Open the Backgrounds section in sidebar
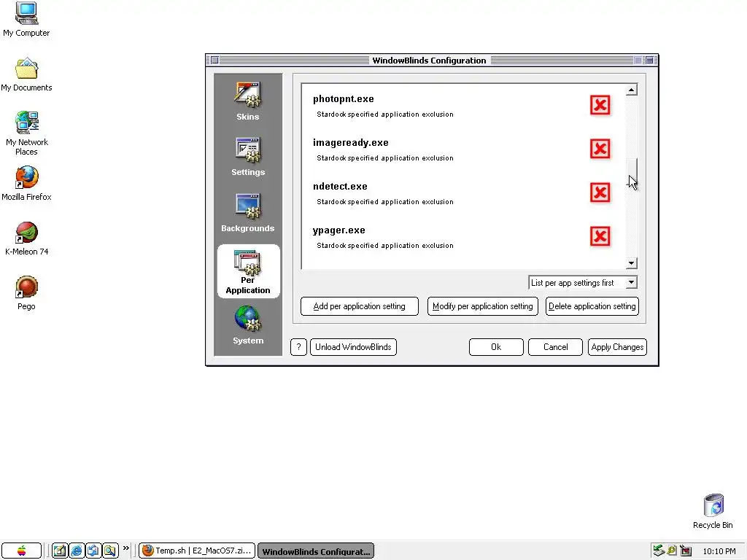Image resolution: width=747 pixels, height=560 pixels. click(x=248, y=213)
